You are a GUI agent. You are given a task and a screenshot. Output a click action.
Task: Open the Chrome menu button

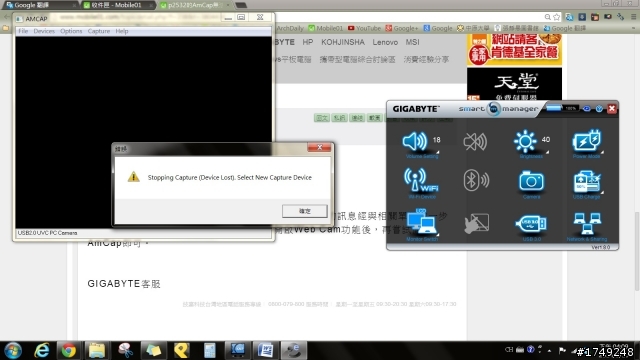coord(633,17)
